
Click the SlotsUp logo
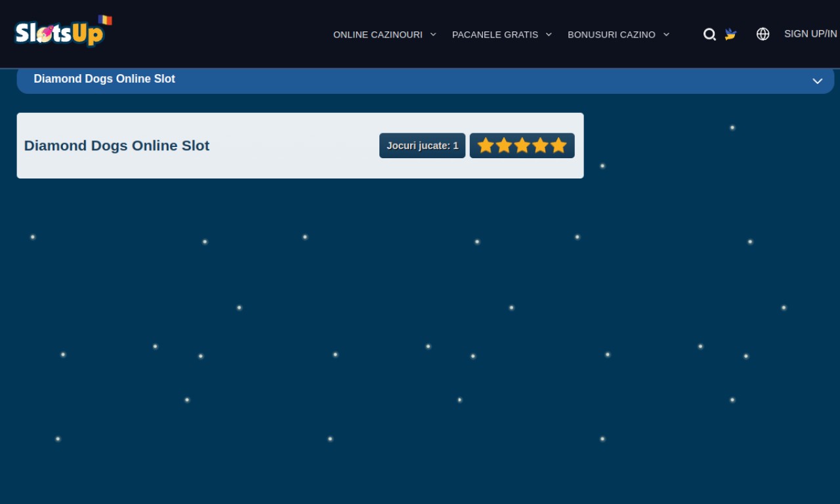point(60,32)
